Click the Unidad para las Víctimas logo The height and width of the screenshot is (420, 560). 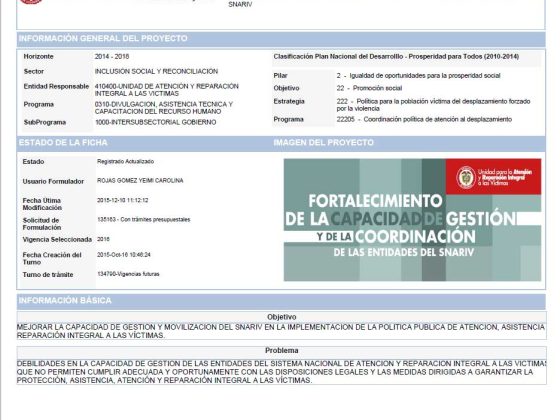pyautogui.click(x=494, y=177)
